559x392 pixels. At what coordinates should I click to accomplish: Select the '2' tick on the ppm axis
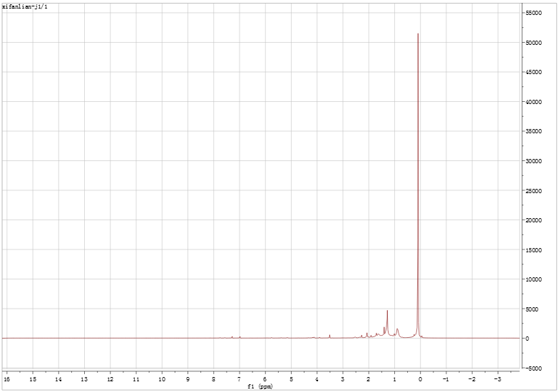369,379
